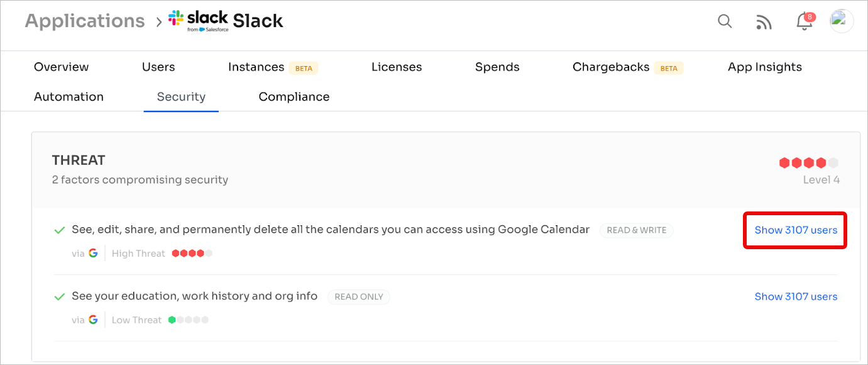The width and height of the screenshot is (868, 365).
Task: Click green checkmark next to education info permission
Action: click(x=60, y=296)
